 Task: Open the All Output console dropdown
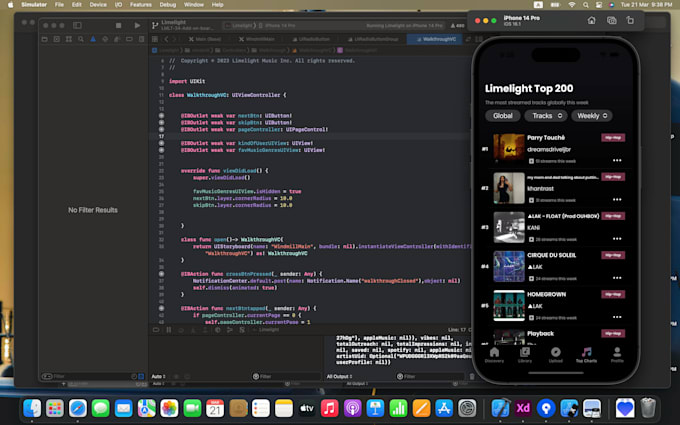[340, 376]
